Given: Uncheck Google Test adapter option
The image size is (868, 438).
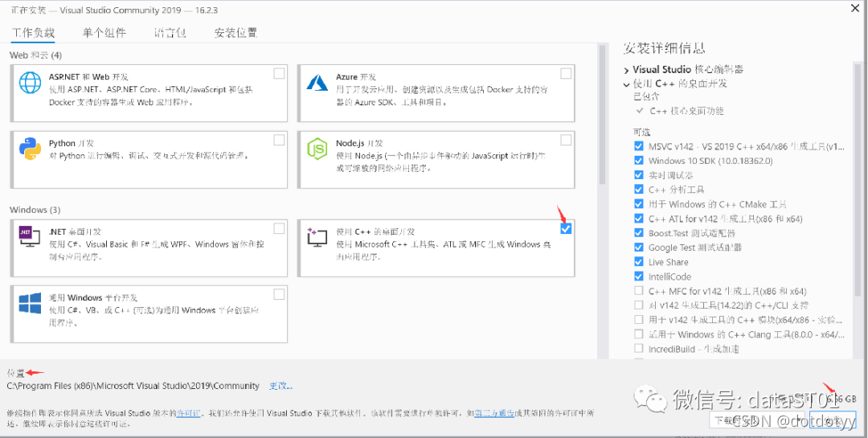Looking at the screenshot, I should click(638, 248).
